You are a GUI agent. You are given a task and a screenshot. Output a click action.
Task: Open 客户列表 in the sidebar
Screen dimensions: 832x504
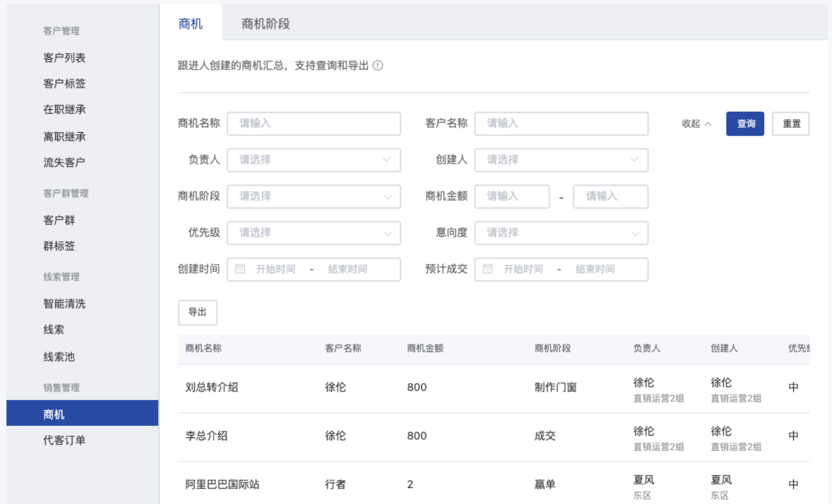pos(64,58)
